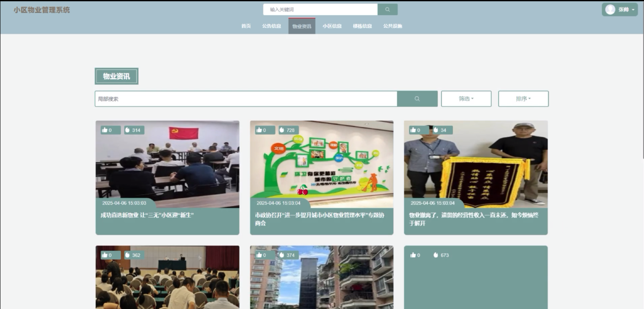Viewport: 644px width, 309px height.
Task: Go to the 首页 nav item
Action: (x=246, y=26)
